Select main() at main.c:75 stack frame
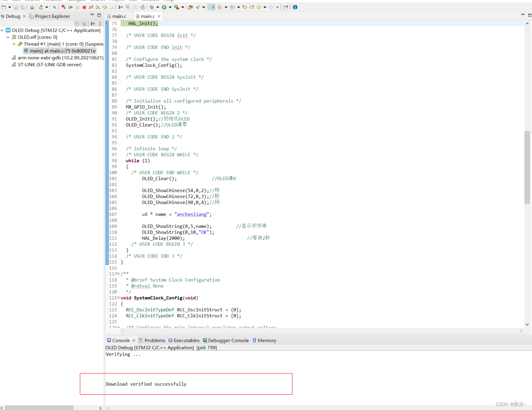 pyautogui.click(x=60, y=51)
